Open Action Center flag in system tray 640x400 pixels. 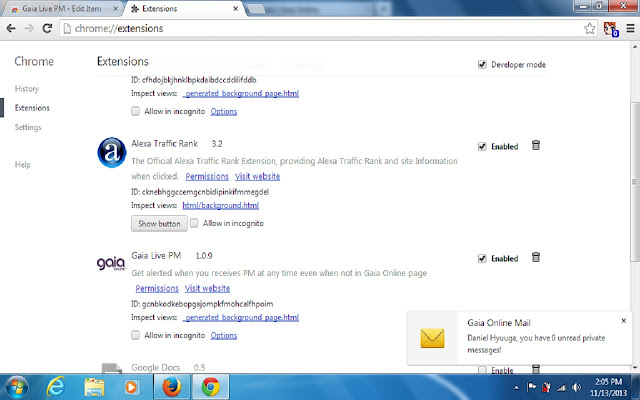click(531, 387)
